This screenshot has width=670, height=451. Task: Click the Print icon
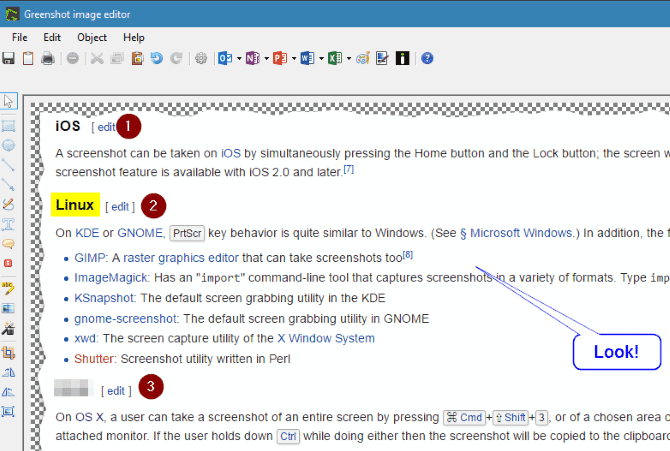pos(47,58)
